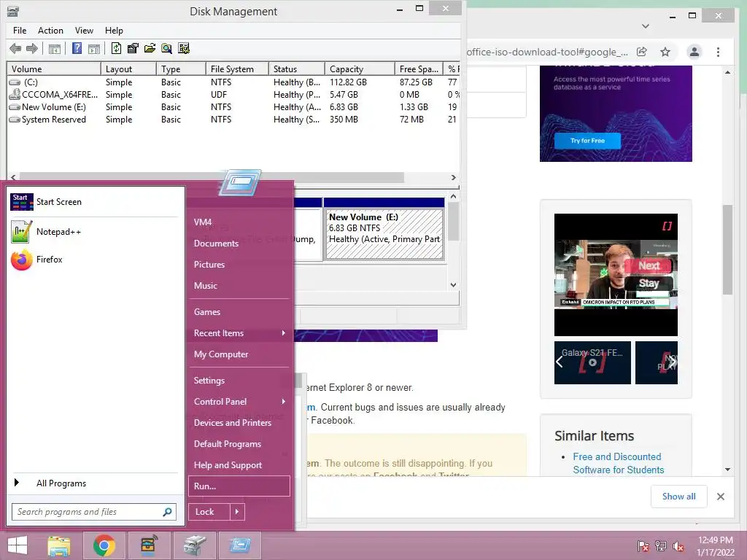Select Documents in start menu
The image size is (747, 560).
click(216, 244)
